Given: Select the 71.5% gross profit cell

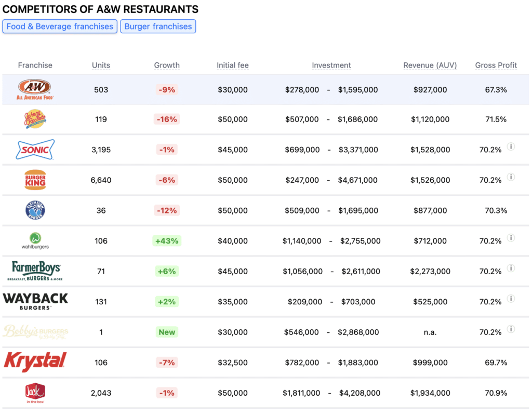Looking at the screenshot, I should [x=496, y=119].
